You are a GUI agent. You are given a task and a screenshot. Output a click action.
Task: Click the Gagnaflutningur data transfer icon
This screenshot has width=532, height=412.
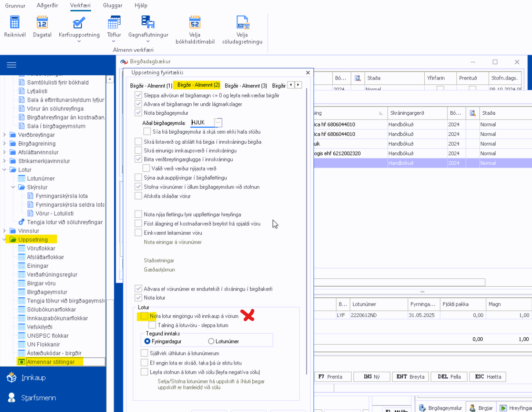point(147,22)
